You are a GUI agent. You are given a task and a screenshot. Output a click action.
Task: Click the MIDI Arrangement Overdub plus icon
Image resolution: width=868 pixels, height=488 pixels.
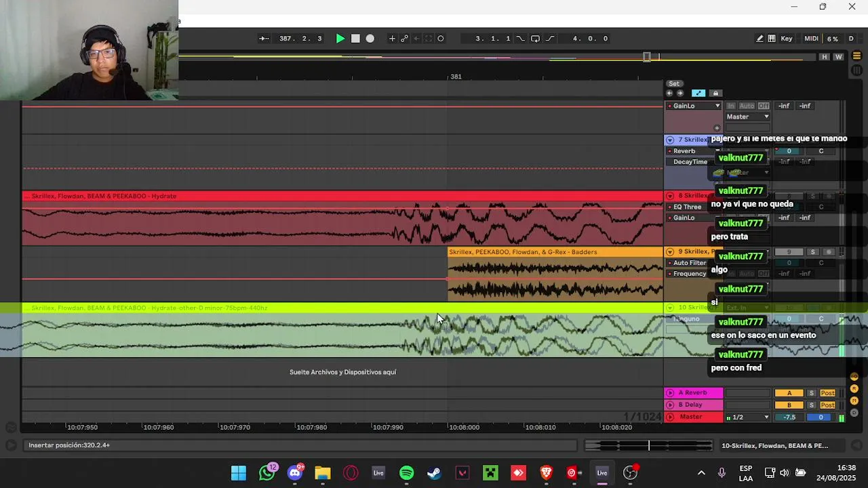[x=392, y=39]
